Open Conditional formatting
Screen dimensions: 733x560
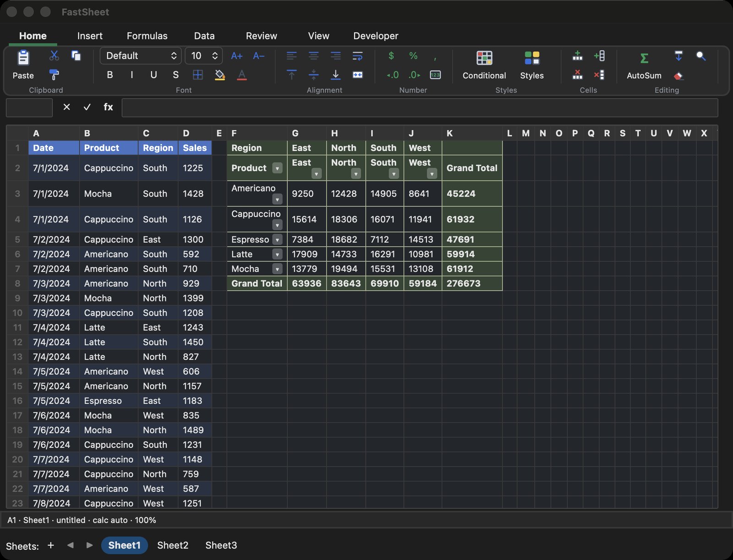click(x=484, y=65)
